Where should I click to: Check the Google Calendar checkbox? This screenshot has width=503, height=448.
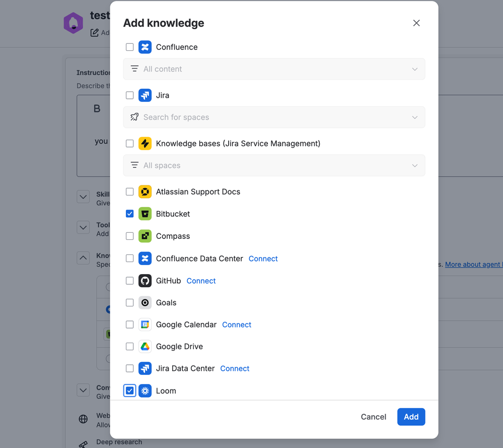click(x=129, y=325)
